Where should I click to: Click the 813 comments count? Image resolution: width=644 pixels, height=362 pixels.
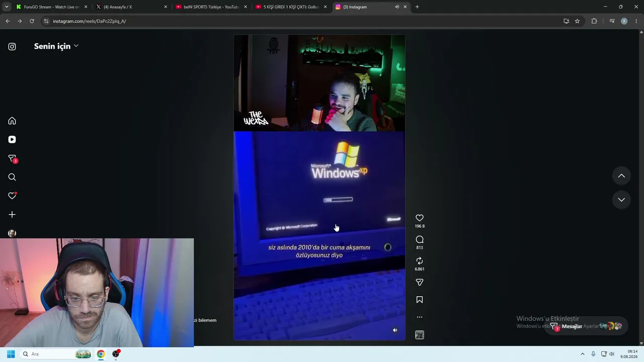420,248
